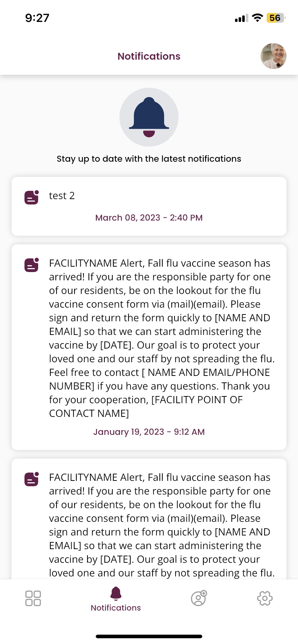Tap the Notifications label in bottom bar
This screenshot has height=644, width=298.
[x=116, y=608]
